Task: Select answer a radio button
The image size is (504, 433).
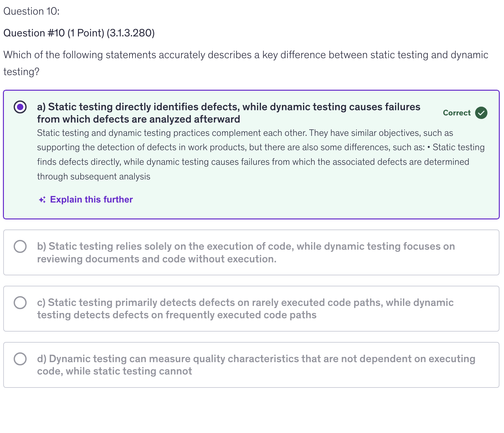Action: 20,107
